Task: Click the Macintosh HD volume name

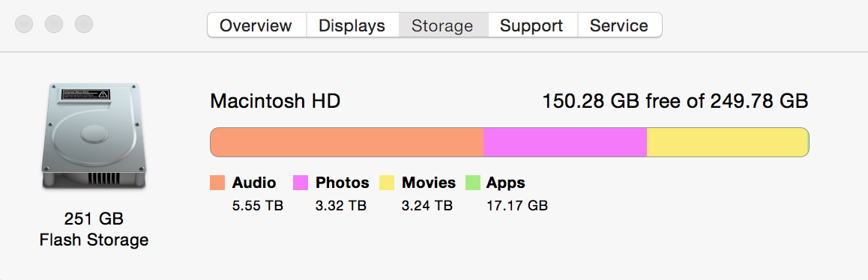Action: [275, 101]
